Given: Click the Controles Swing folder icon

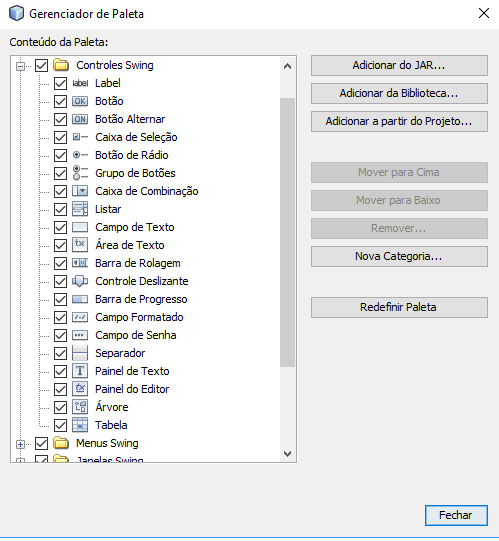Looking at the screenshot, I should (x=61, y=65).
